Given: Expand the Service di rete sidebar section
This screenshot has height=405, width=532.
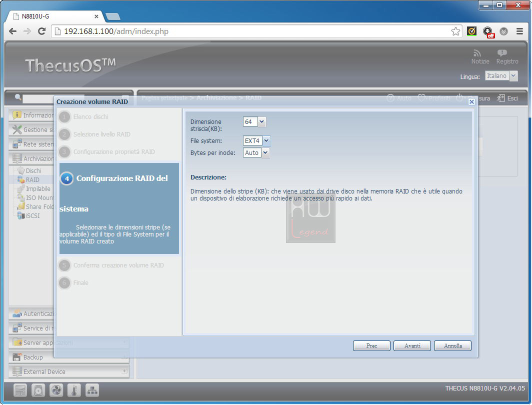Looking at the screenshot, I should click(32, 328).
